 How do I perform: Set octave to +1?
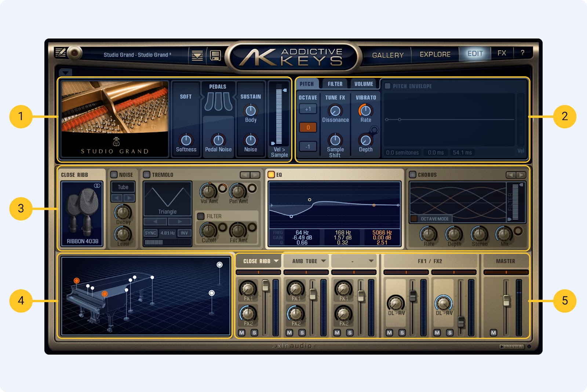308,109
